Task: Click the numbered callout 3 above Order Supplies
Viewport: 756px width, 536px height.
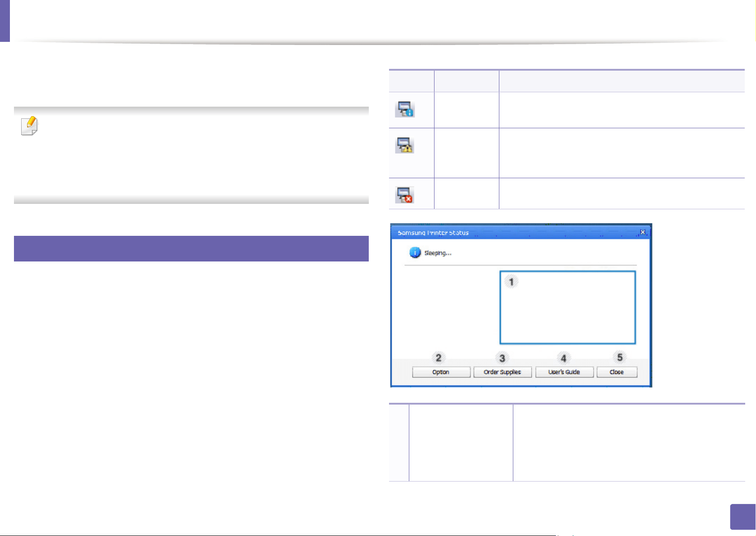Action: coord(502,358)
